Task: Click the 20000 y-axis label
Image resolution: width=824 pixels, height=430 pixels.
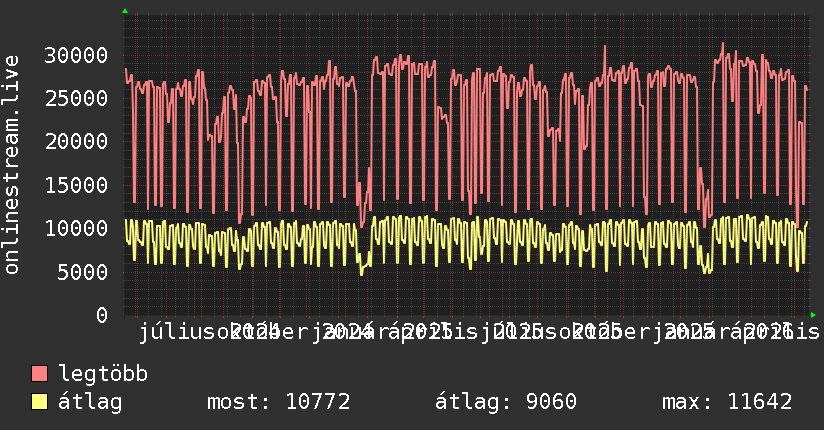Action: tap(76, 141)
